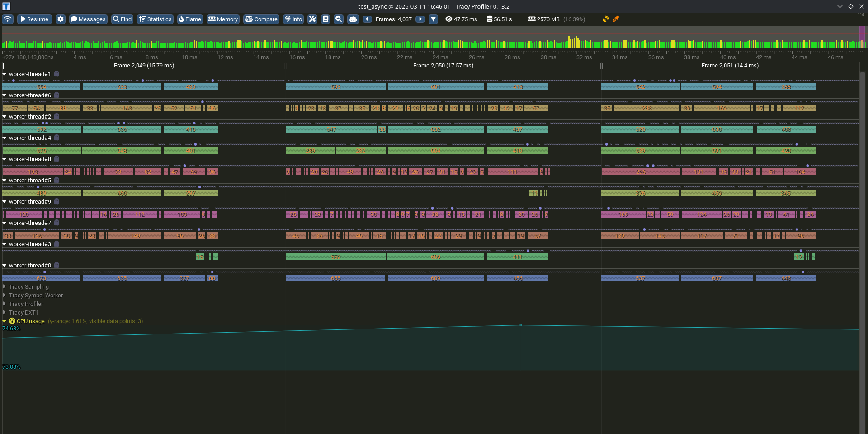Viewport: 868px width, 434px height.
Task: Expand the Tracy DXT1 thread
Action: [x=5, y=312]
